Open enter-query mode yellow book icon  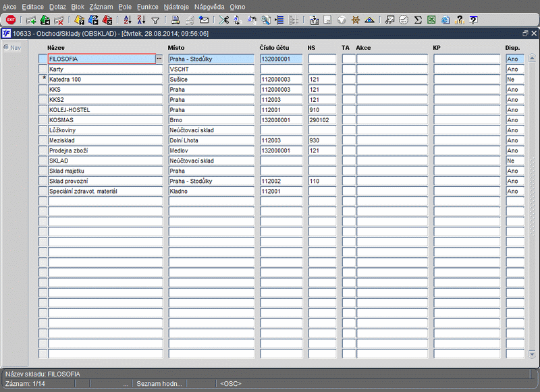point(79,20)
